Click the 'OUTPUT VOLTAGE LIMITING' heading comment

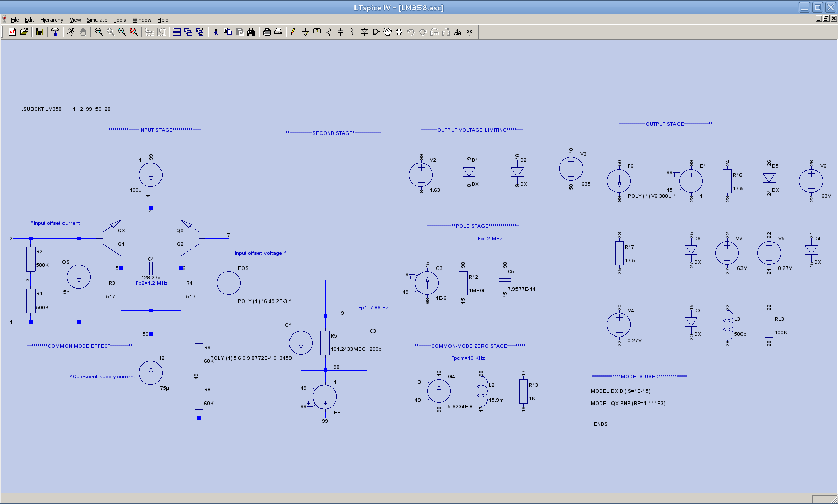click(472, 130)
